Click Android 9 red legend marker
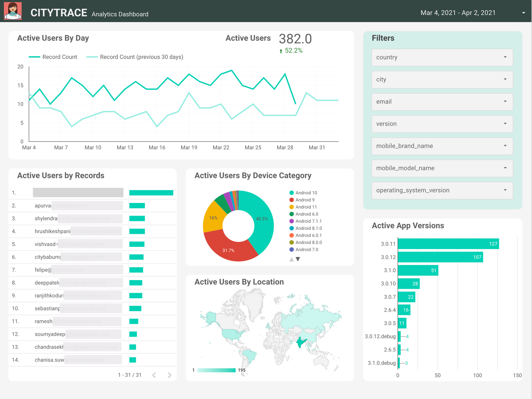This screenshot has width=532, height=399. [x=292, y=200]
